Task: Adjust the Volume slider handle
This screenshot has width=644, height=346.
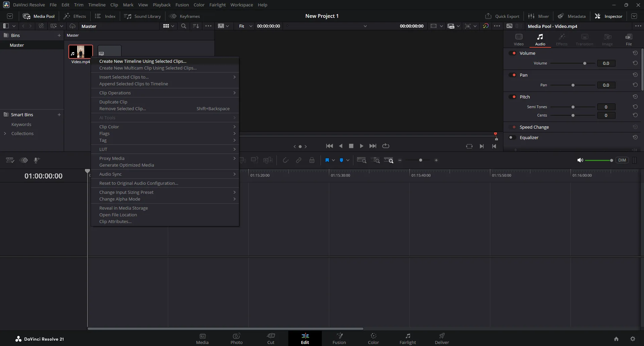Action: click(x=585, y=63)
